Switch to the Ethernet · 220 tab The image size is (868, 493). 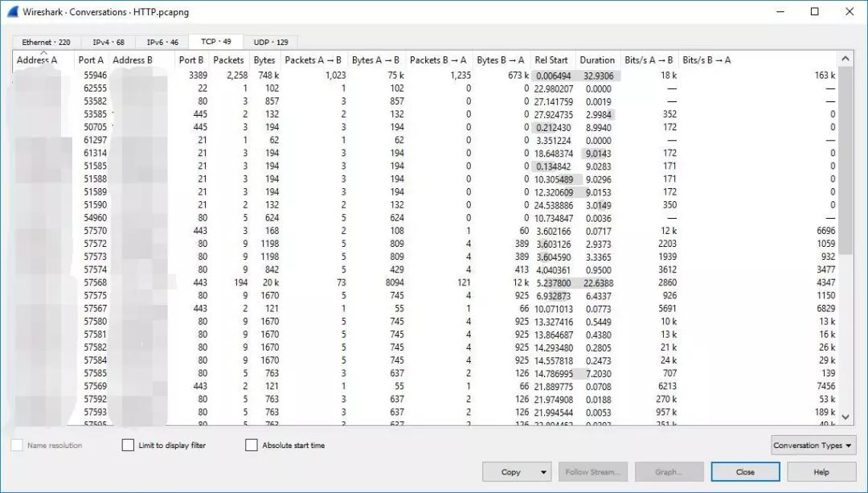point(46,42)
